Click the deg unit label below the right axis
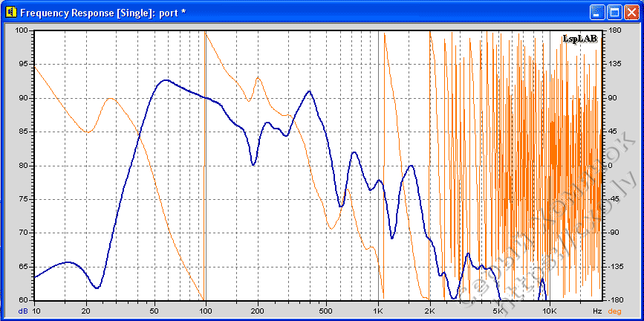The height and width of the screenshot is (321, 644). point(614,311)
